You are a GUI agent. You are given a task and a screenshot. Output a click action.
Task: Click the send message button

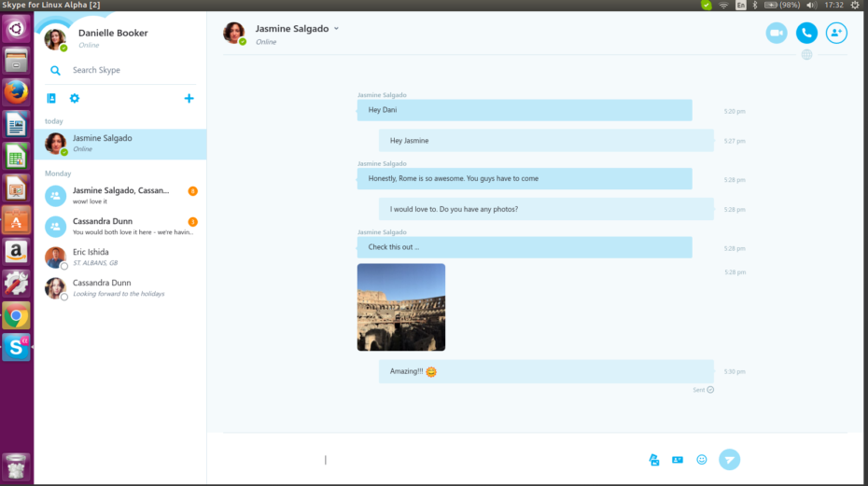tap(729, 459)
